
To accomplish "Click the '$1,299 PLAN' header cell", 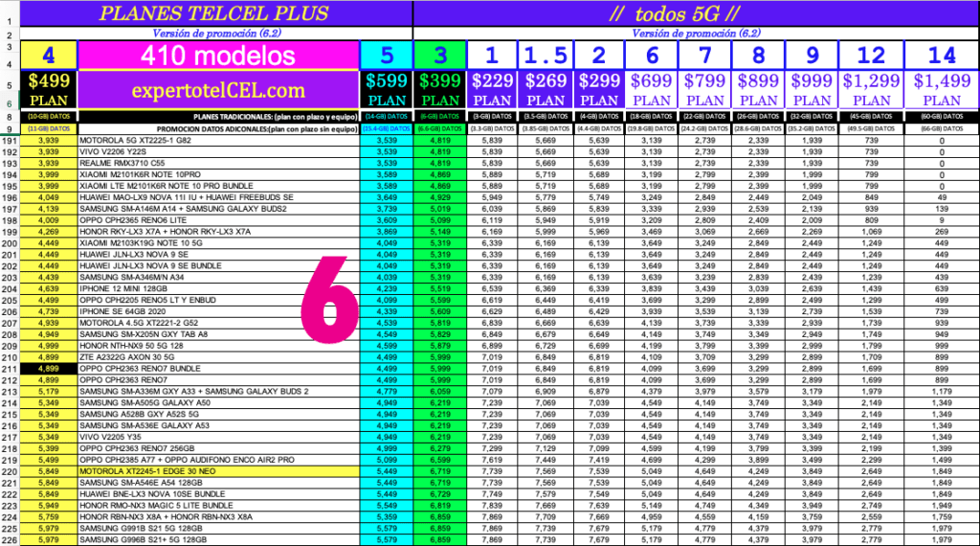I will [x=871, y=90].
